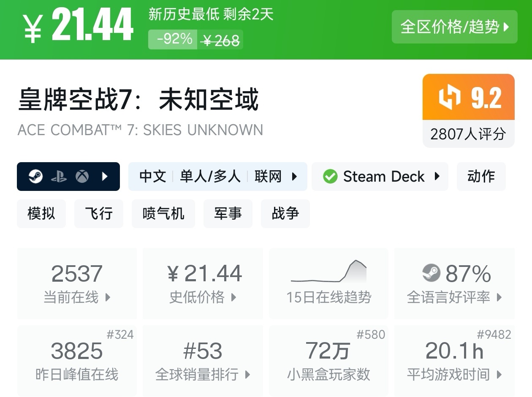Open the 15日在线趋势 chart
This screenshot has height=397, width=532.
click(x=328, y=283)
